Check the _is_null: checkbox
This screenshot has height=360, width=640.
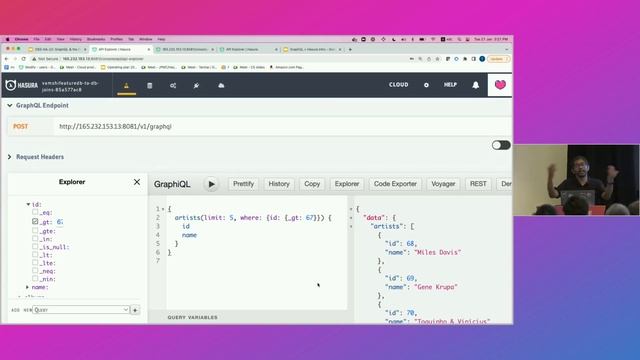(x=35, y=247)
